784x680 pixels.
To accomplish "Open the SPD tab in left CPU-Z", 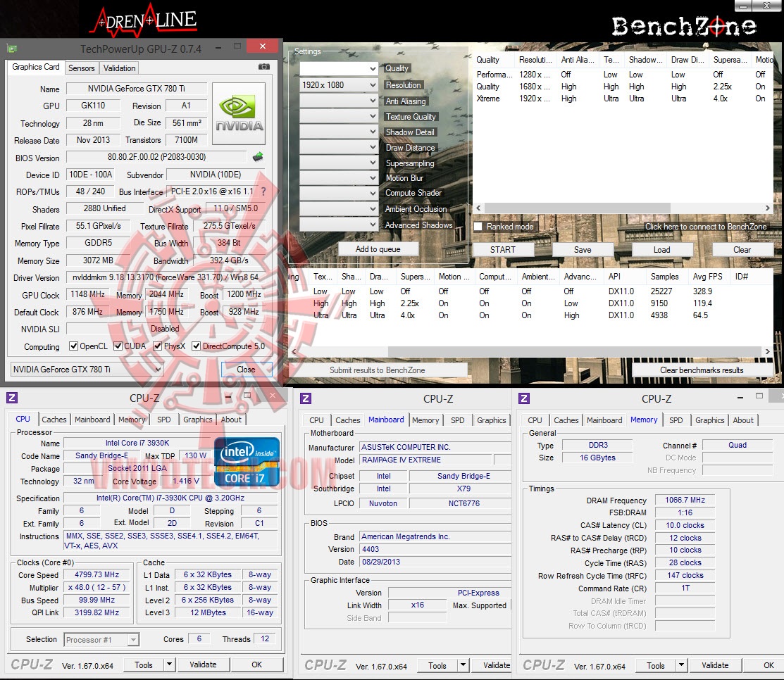I will [164, 420].
